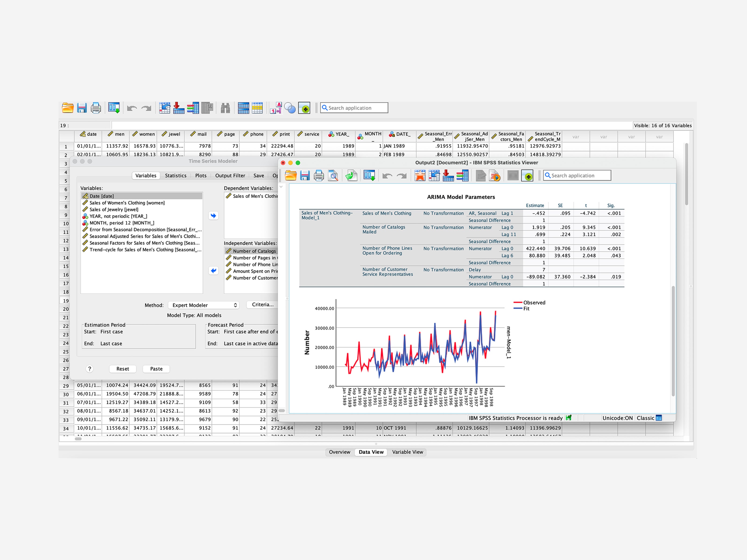Select the Data View tab
The height and width of the screenshot is (560, 747).
point(371,452)
